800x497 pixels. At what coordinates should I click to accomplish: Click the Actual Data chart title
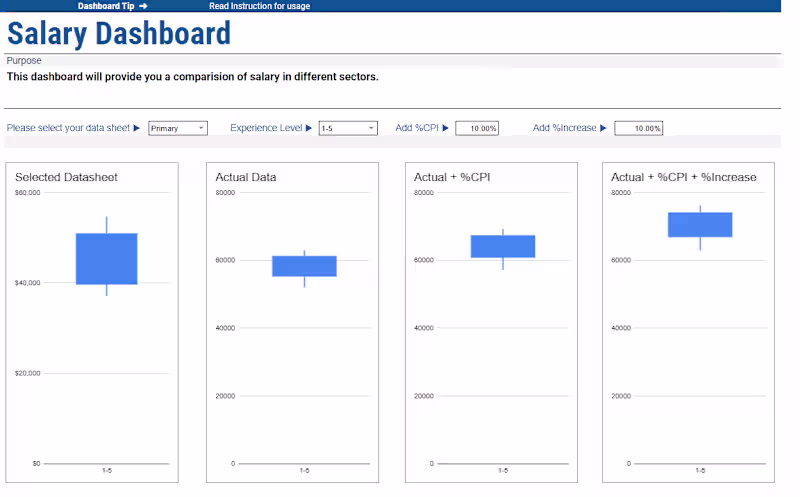245,177
